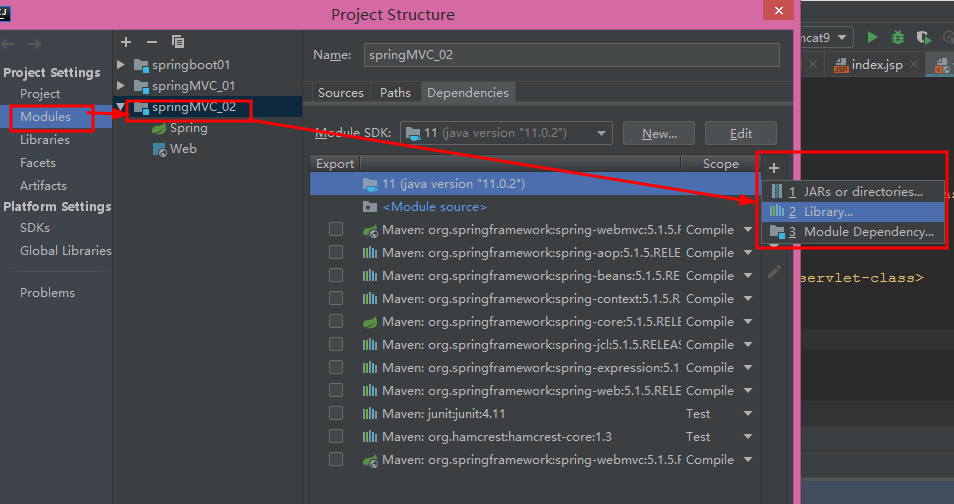Open scope dropdown for spring-web
The width and height of the screenshot is (954, 504).
pyautogui.click(x=748, y=390)
